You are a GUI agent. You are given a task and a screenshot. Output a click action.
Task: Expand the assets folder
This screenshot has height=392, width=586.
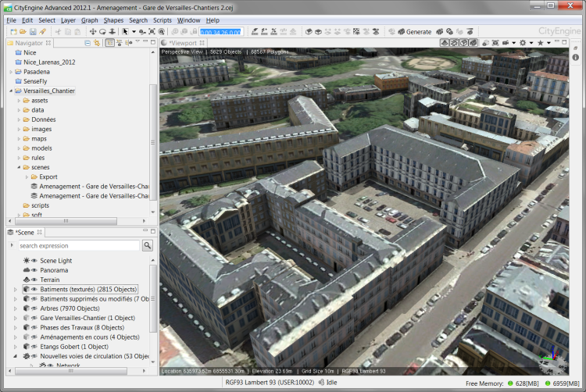coord(19,101)
